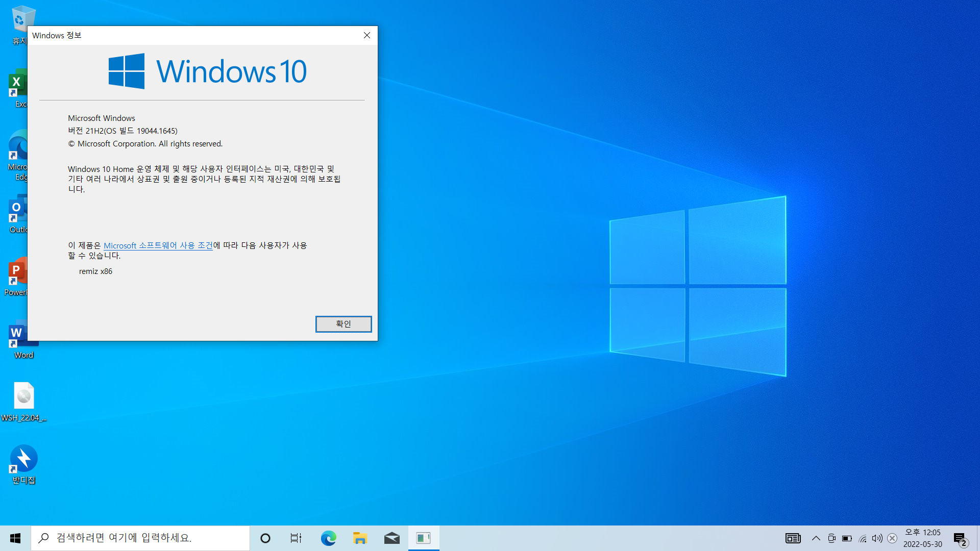The image size is (980, 551).
Task: Select the PowerPoint desktop shortcut
Action: point(16,277)
